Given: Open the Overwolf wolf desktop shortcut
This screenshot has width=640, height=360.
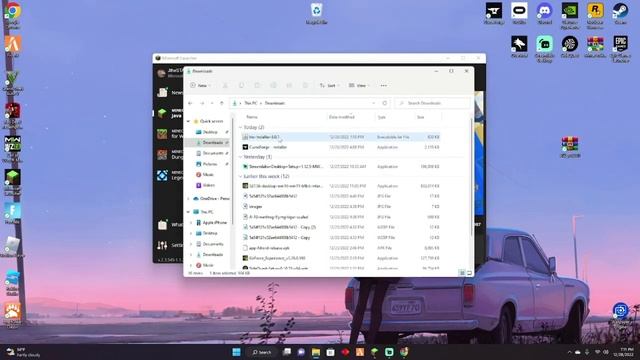Looking at the screenshot, I should tap(519, 47).
